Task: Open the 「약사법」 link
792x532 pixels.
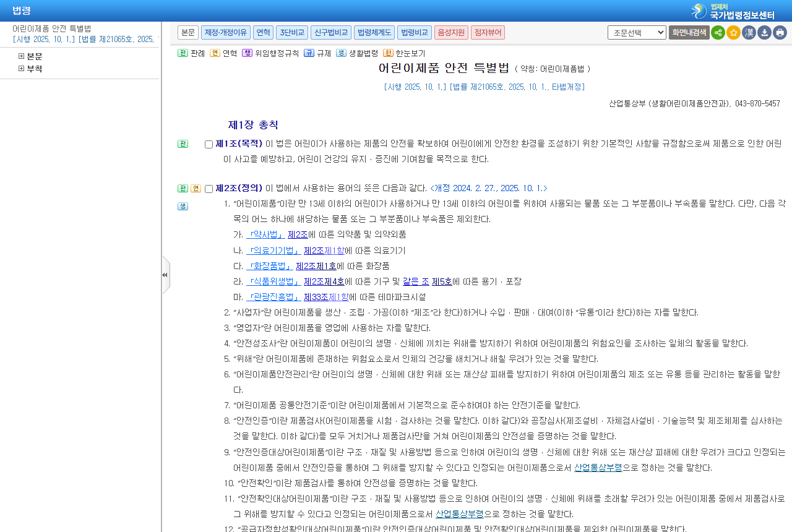Action: point(265,234)
